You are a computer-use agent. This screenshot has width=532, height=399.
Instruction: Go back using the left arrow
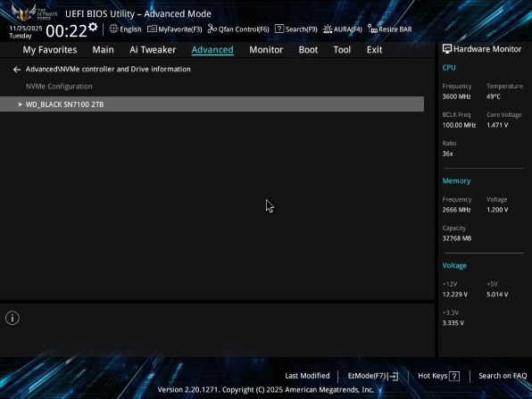click(17, 70)
